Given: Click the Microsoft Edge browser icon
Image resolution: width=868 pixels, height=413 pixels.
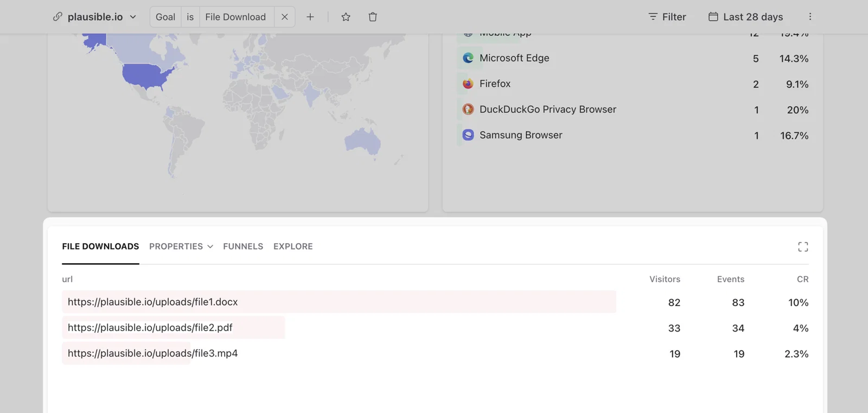Looking at the screenshot, I should coord(468,58).
